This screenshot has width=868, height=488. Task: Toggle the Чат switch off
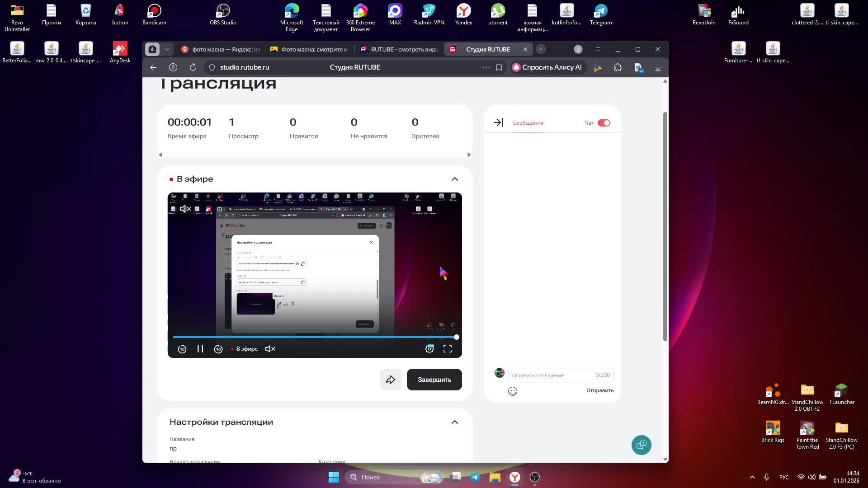tap(604, 123)
